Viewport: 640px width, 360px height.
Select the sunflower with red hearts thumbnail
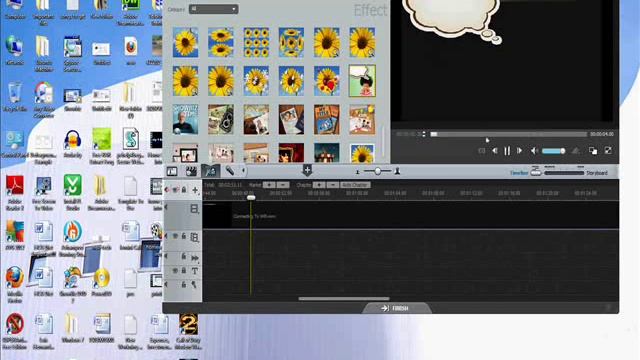pos(327,81)
